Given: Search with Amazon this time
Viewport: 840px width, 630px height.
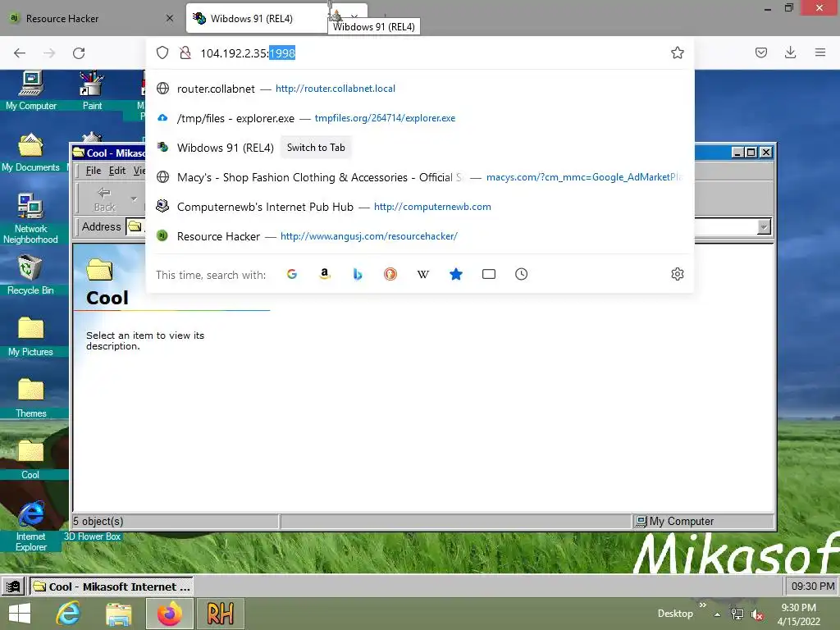Looking at the screenshot, I should click(x=325, y=274).
